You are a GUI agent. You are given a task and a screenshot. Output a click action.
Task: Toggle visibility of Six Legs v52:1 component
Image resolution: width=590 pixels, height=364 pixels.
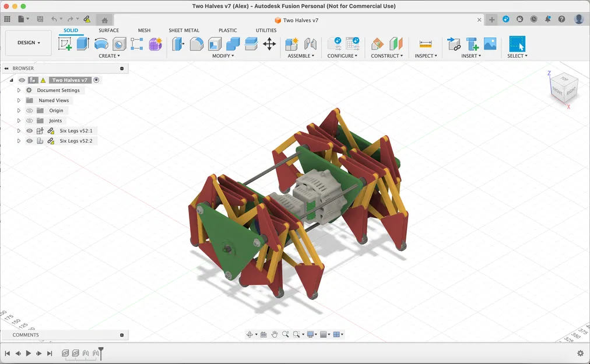(29, 130)
